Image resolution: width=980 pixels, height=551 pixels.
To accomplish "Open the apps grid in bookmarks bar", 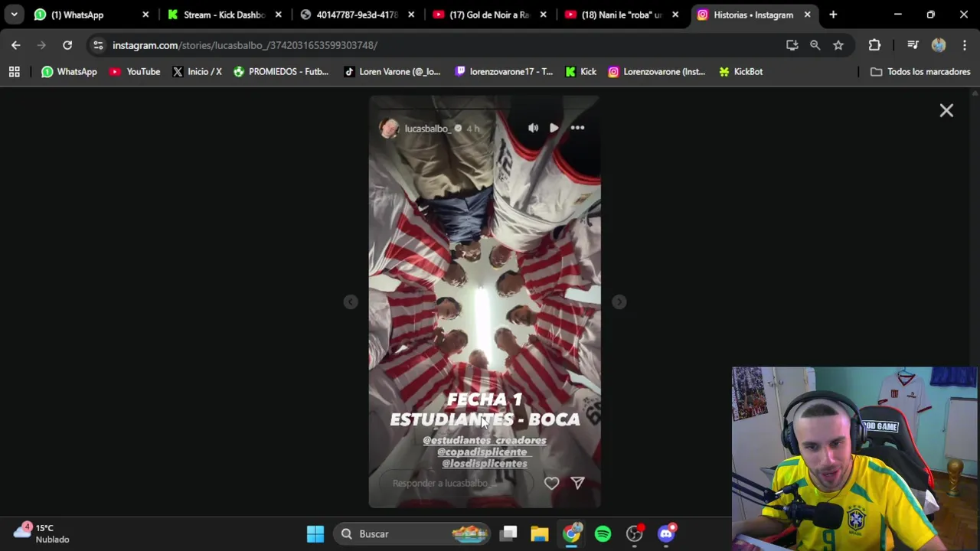I will (x=14, y=71).
